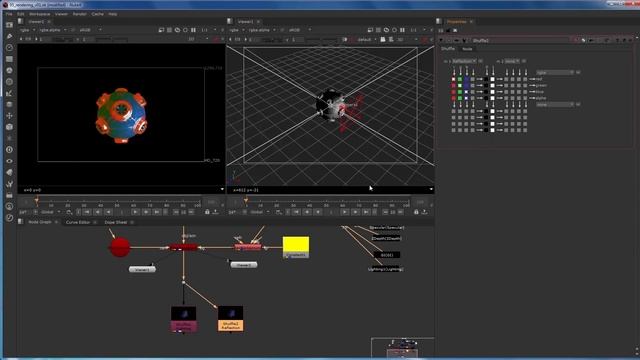Open the Merge nodes toolbar menu
640x360 pixels.
9,104
